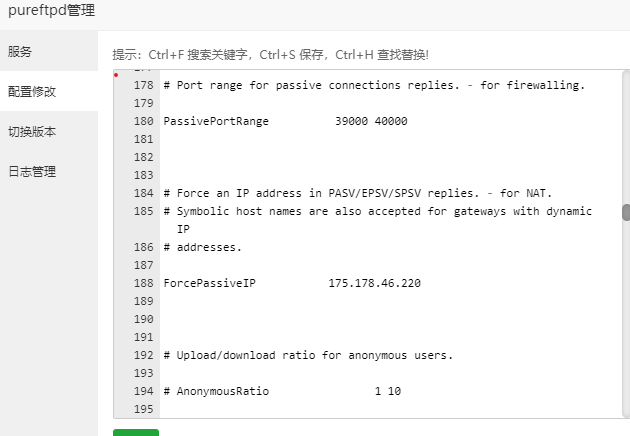Click the green save button below editor
The width and height of the screenshot is (630, 436).
point(136,432)
